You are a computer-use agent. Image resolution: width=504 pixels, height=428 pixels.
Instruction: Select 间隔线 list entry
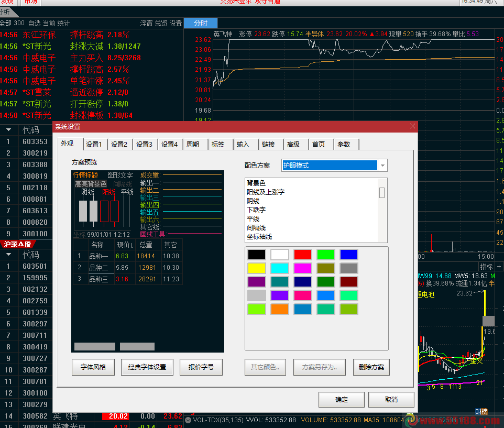tap(256, 228)
